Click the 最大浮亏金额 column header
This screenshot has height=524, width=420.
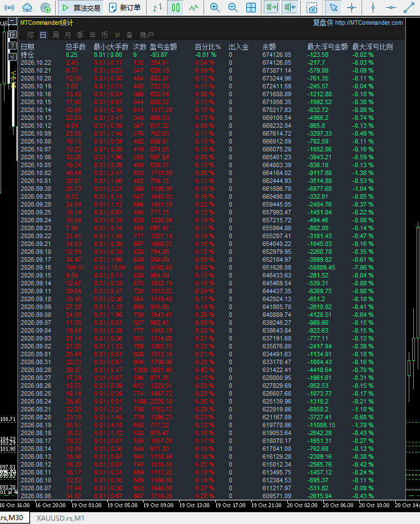(328, 47)
